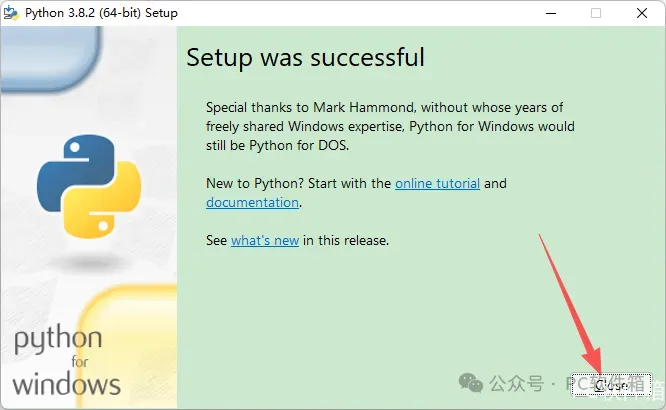Follow the documentation link
The height and width of the screenshot is (410, 666).
[252, 202]
